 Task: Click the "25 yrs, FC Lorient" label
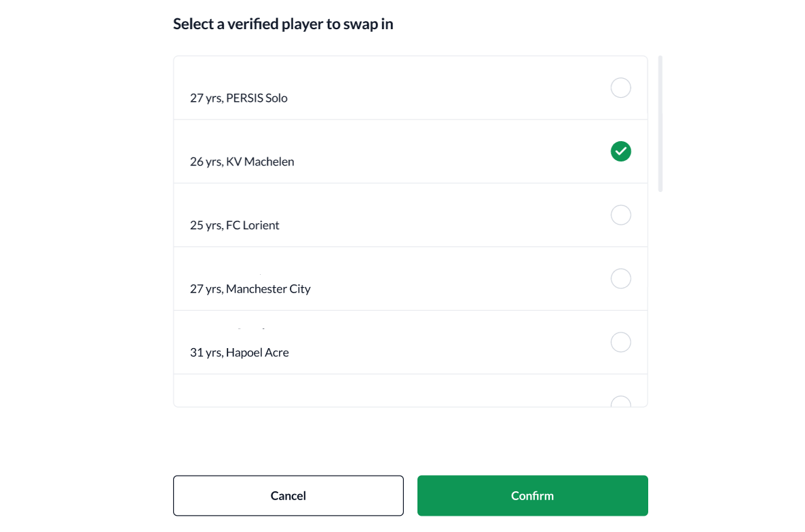tap(235, 225)
